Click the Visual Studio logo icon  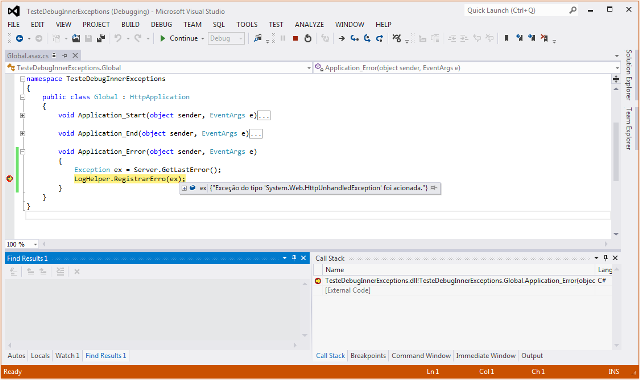click(x=14, y=11)
